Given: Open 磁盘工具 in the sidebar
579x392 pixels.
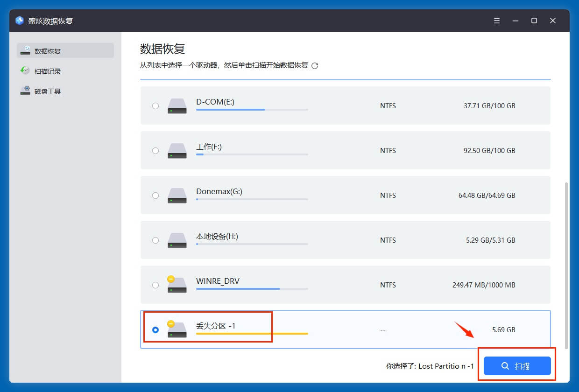Looking at the screenshot, I should coord(48,91).
